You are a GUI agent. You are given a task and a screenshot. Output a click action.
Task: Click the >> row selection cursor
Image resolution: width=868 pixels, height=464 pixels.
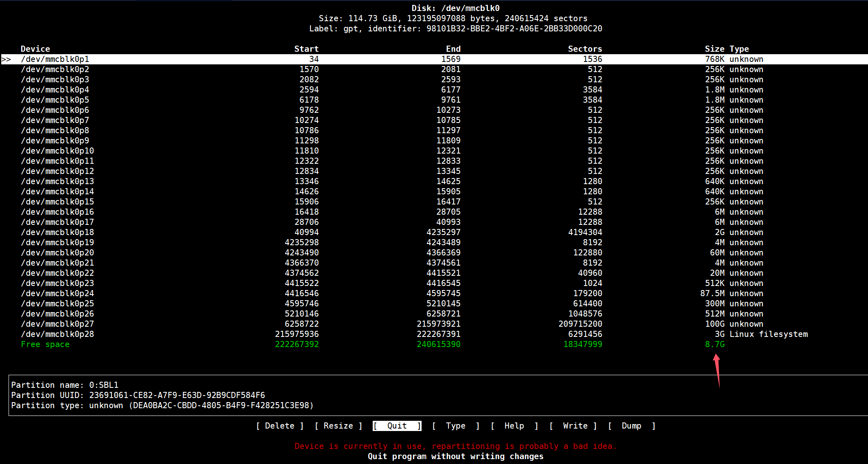pyautogui.click(x=6, y=59)
